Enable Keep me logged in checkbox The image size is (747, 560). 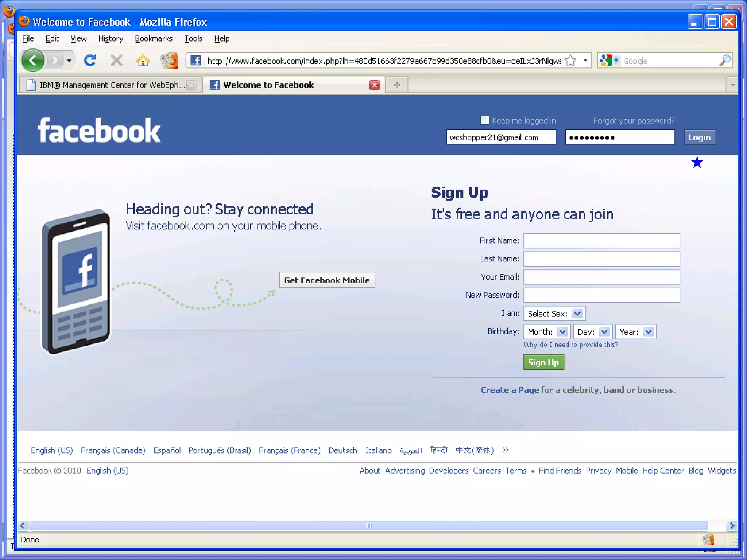(485, 120)
